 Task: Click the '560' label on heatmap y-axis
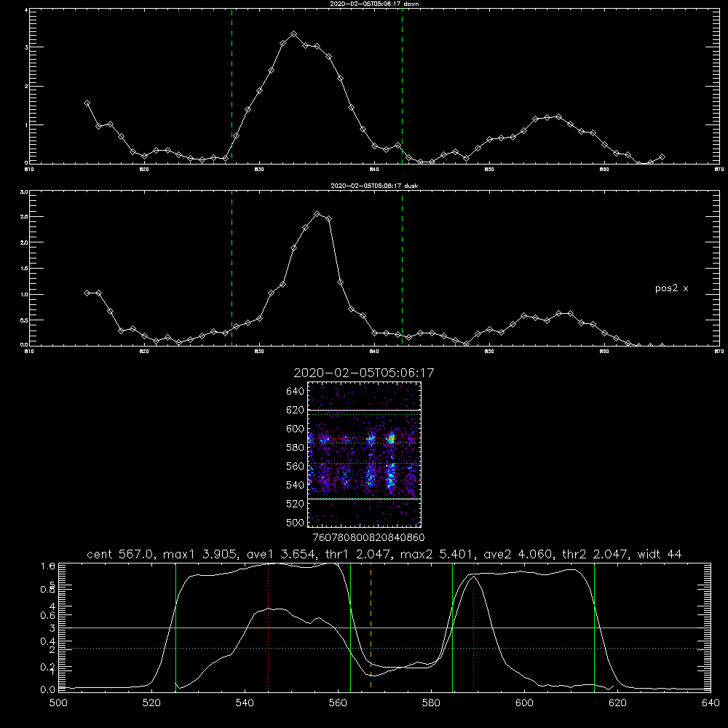[x=295, y=466]
